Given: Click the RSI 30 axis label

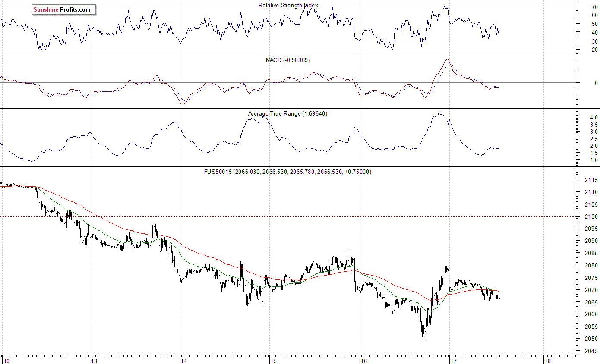Looking at the screenshot, I should point(594,41).
